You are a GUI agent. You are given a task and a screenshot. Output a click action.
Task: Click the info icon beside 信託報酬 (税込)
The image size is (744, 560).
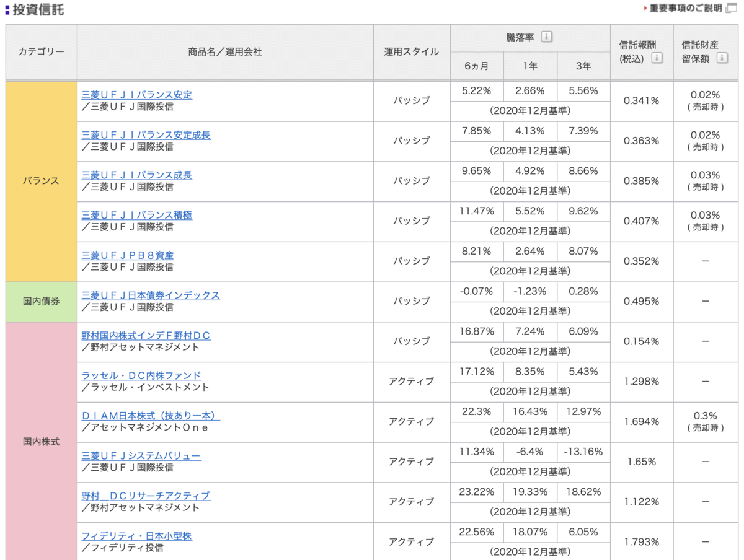pos(657,58)
